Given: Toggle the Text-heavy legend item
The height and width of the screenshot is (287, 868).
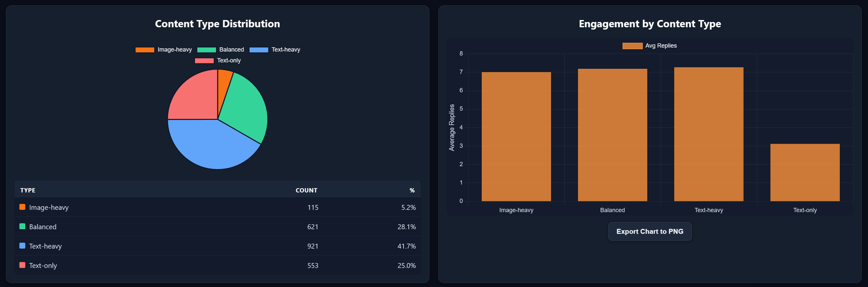Looking at the screenshot, I should click(275, 50).
